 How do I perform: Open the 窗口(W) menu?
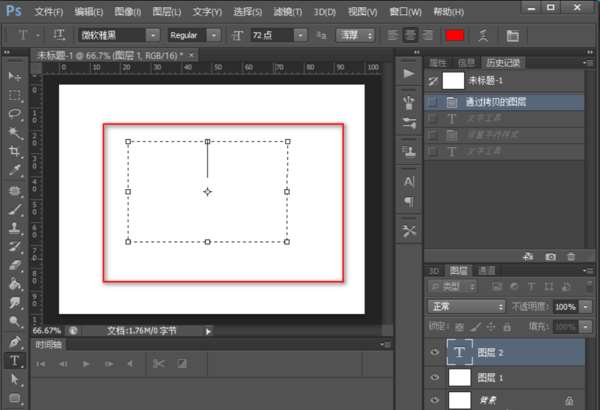[406, 12]
